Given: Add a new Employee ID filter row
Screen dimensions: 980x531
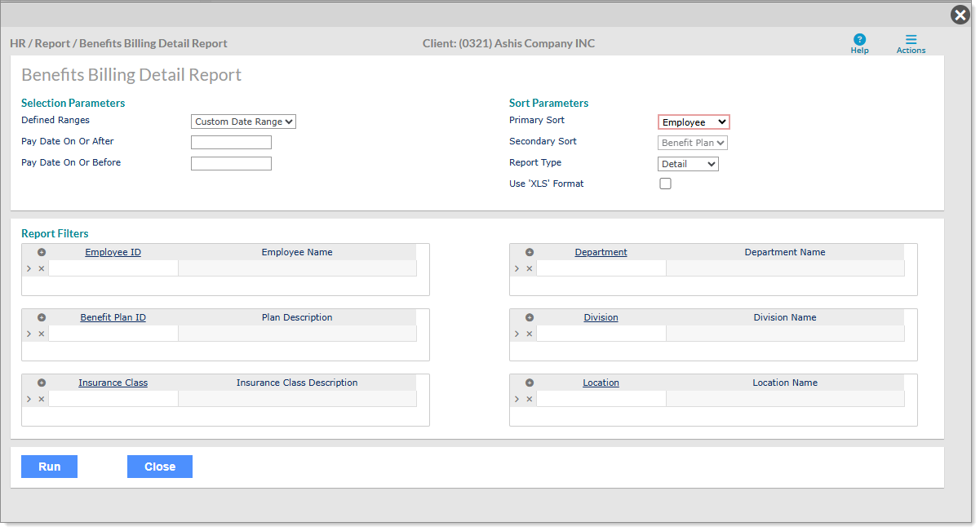Looking at the screenshot, I should point(42,252).
